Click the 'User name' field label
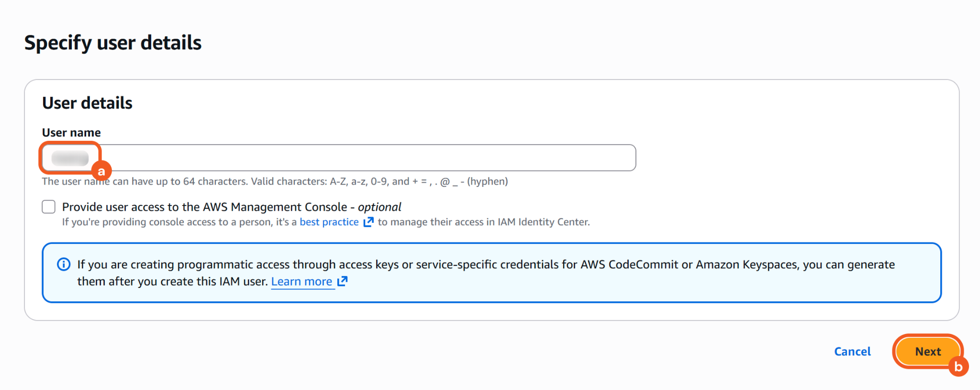Image resolution: width=980 pixels, height=390 pixels. 71,133
